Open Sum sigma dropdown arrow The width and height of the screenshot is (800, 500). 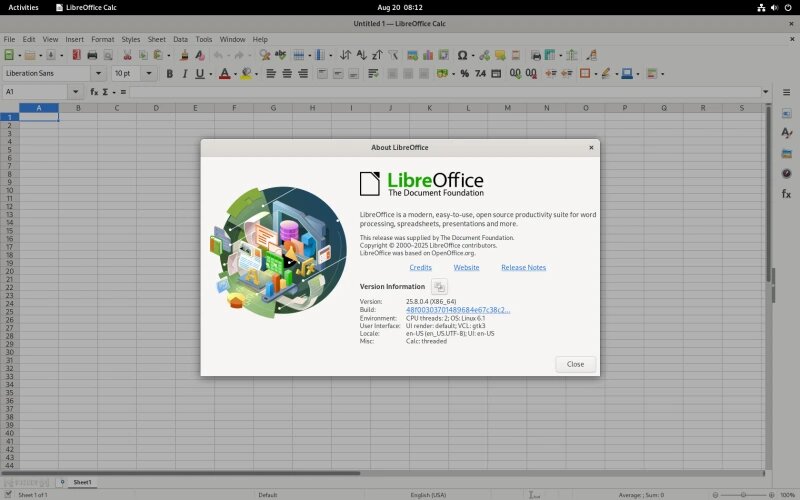[114, 92]
